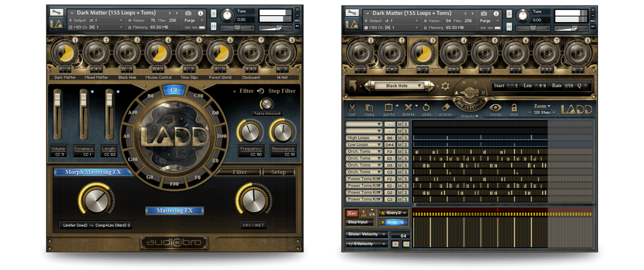Click the focus eye icon
Viewport: 644px width, 270px height.
[495, 108]
